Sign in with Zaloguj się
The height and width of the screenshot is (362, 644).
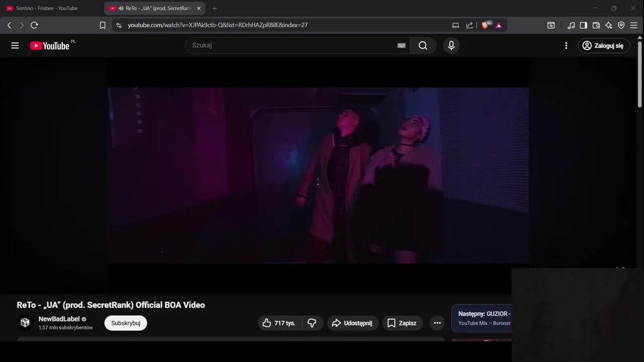[604, 46]
